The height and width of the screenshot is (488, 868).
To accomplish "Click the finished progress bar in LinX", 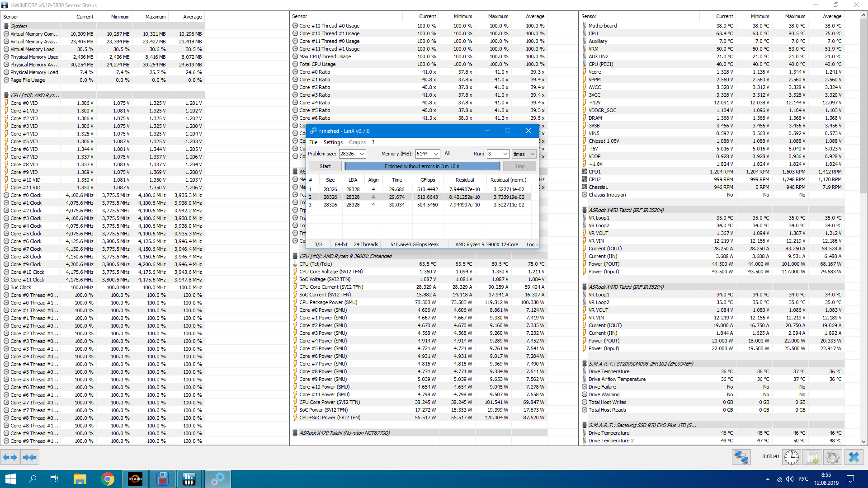I will coord(422,166).
